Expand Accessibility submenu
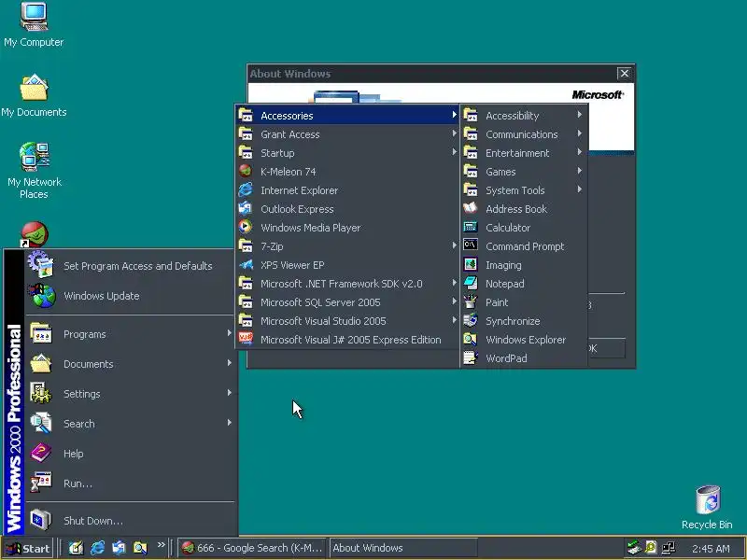The image size is (747, 560). point(523,116)
